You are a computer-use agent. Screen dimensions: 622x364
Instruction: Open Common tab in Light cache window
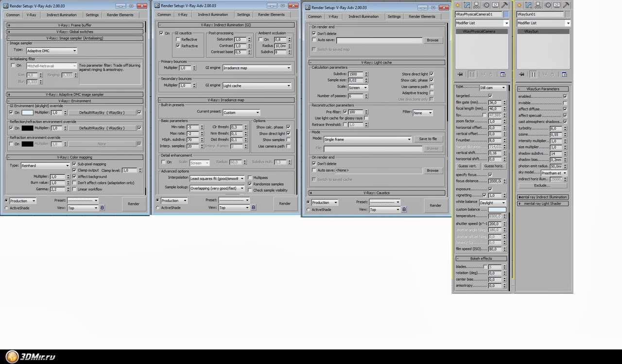(315, 17)
